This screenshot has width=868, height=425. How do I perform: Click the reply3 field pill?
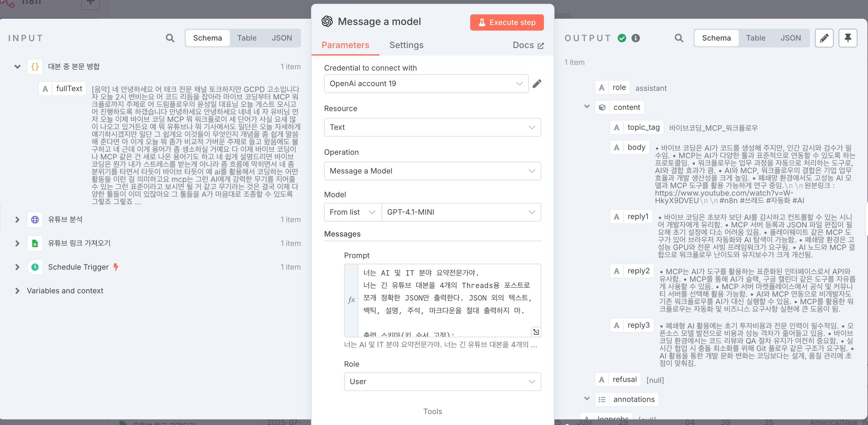coord(631,325)
